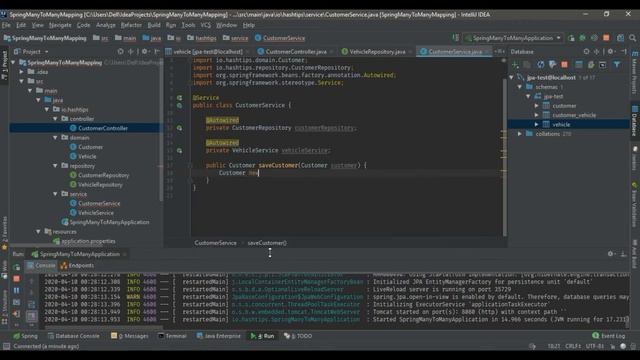
Task: Click the filter funnel icon in Database panel
Action: 617,64
